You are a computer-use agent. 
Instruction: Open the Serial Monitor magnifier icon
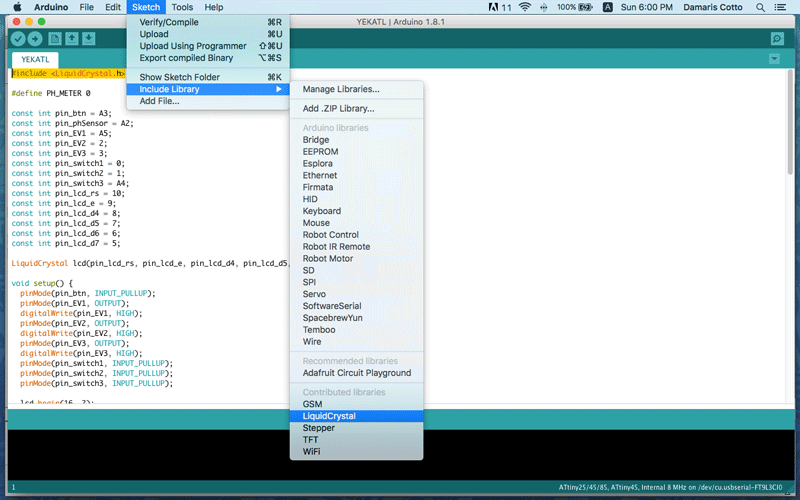[777, 39]
